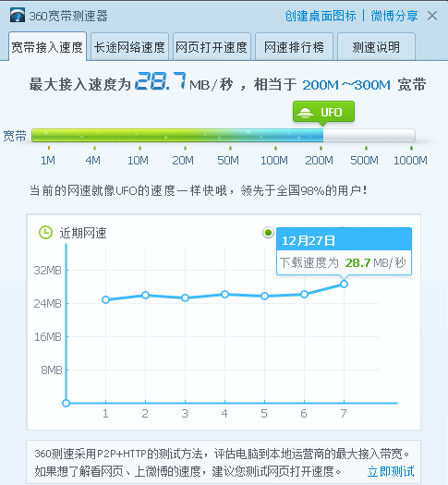Viewport: 448px width, 485px height.
Task: Click the 100M scale label
Action: [x=274, y=160]
